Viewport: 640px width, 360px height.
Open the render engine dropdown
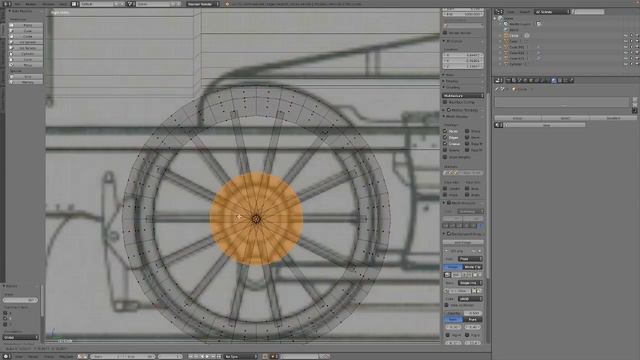203,4
